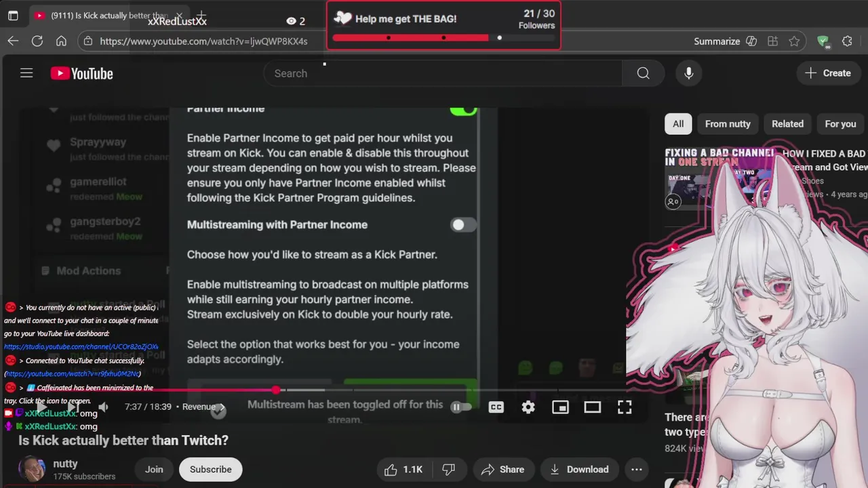Click 'gangsterboy2' in the activity feed
868x488 pixels.
(105, 222)
